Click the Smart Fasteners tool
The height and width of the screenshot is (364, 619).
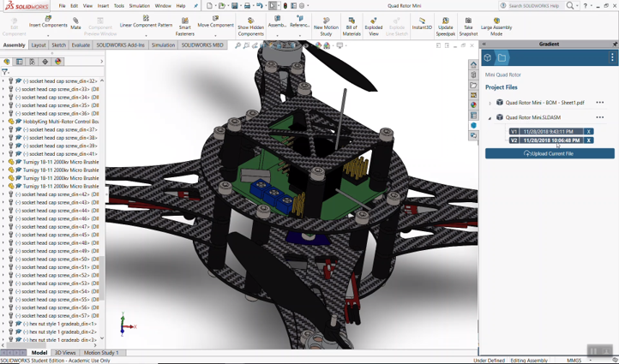click(x=184, y=27)
